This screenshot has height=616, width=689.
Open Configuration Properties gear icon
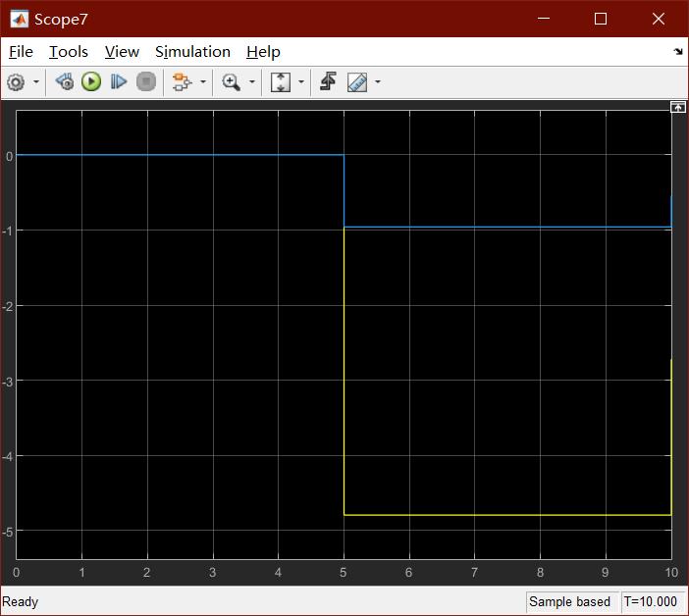[16, 82]
